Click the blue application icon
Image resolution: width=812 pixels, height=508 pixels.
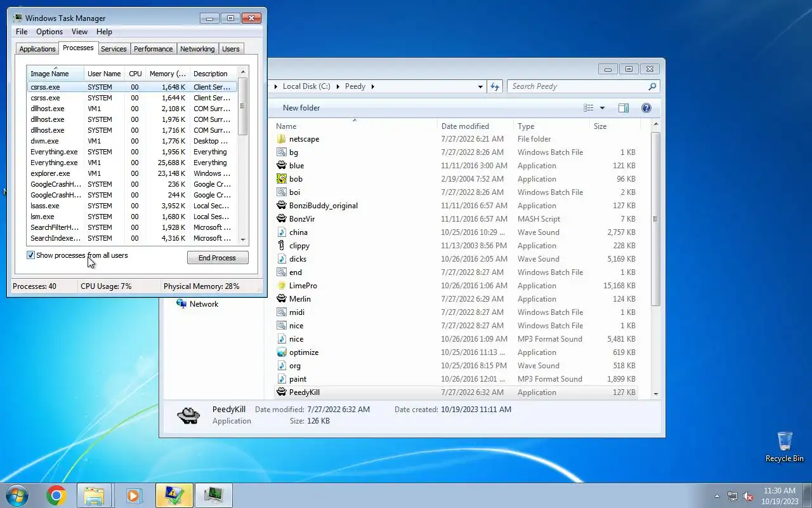point(282,166)
